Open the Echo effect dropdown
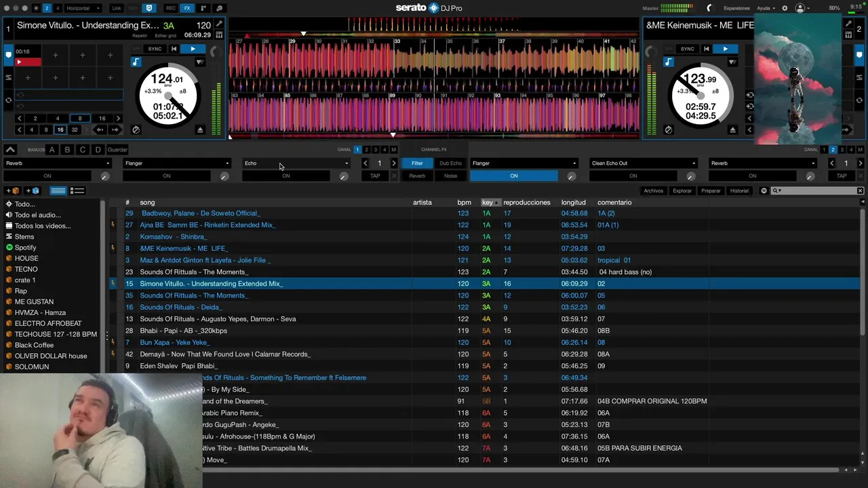This screenshot has height=488, width=868. [296, 163]
